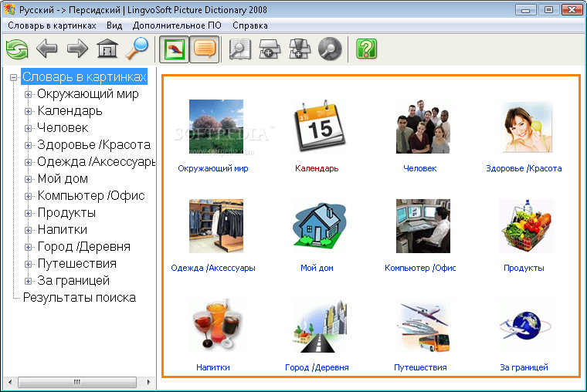
Task: Click the landscape Окружающий мир picture
Action: [216, 127]
